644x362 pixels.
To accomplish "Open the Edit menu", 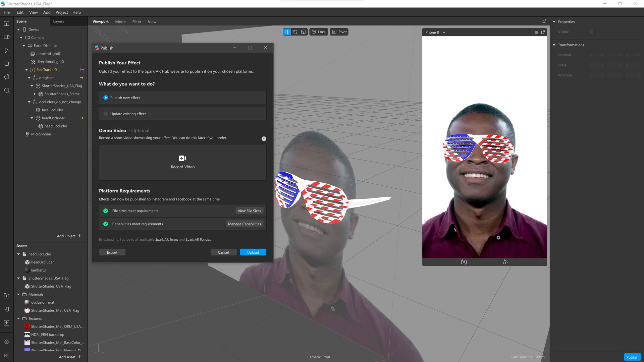I will [20, 12].
